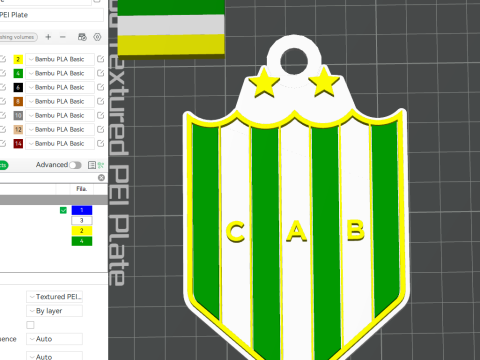This screenshot has height=360, width=480.
Task: Select yellow filament 2 cell in object list
Action: [x=82, y=231]
